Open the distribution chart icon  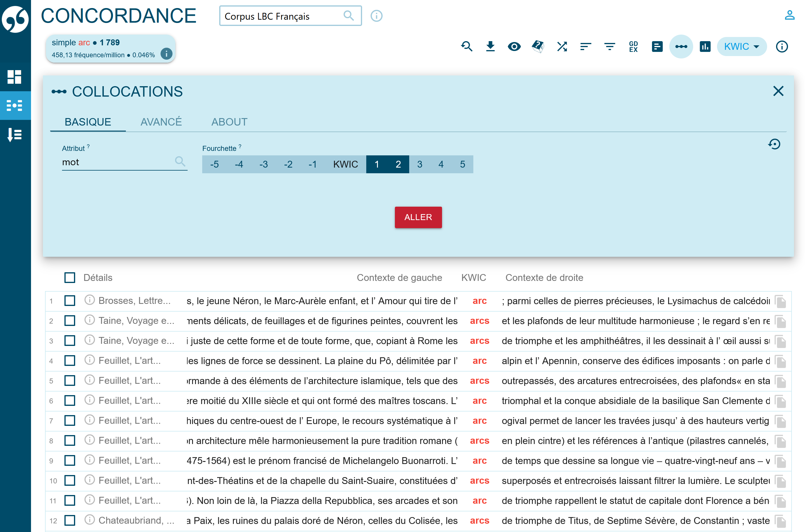click(705, 47)
